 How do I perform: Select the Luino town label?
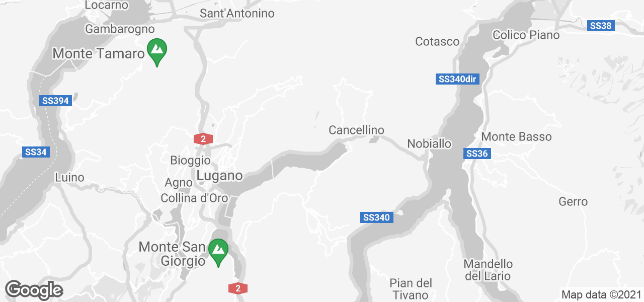point(69,177)
